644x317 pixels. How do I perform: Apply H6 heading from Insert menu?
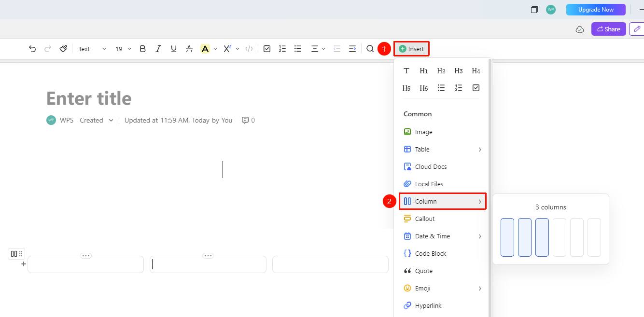424,88
